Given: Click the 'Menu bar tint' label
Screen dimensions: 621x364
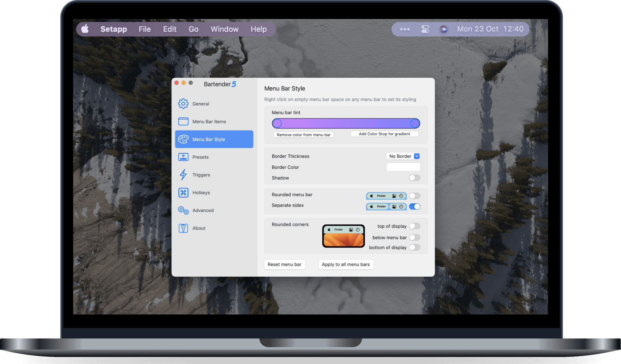Looking at the screenshot, I should [286, 113].
